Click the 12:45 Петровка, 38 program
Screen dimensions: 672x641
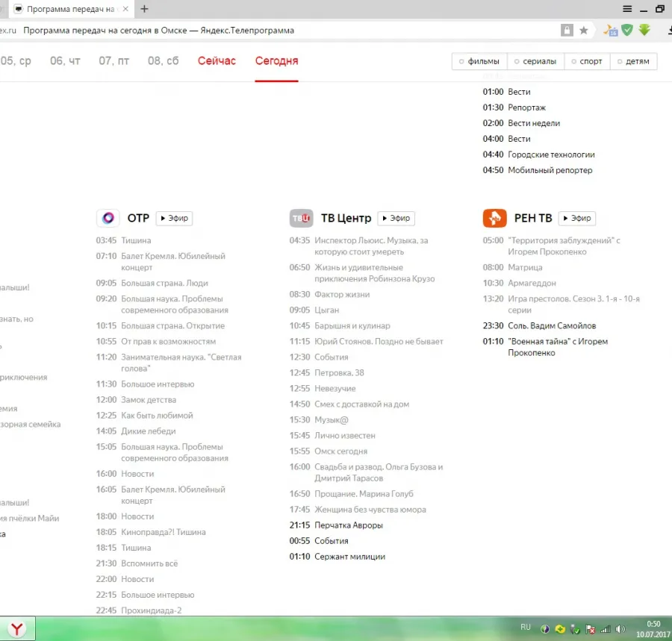click(x=326, y=372)
